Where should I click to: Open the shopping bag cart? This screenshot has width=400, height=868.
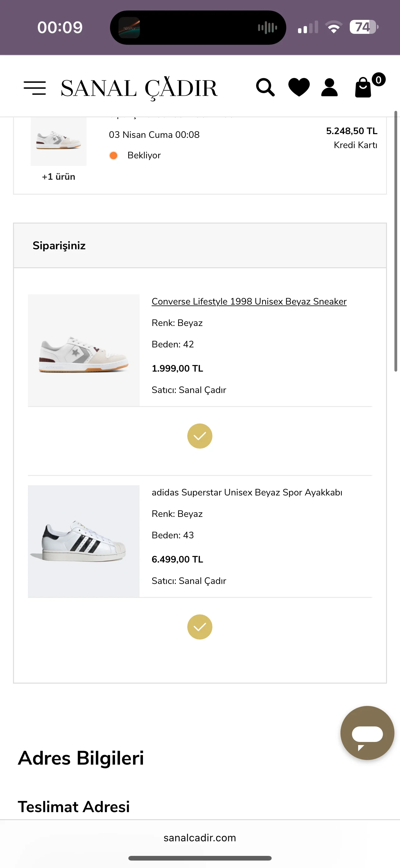click(364, 88)
